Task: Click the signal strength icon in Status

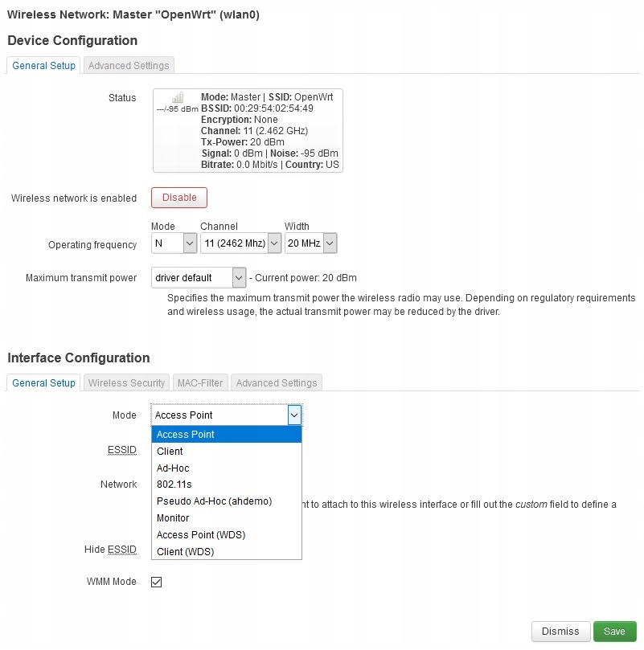Action: pos(177,97)
